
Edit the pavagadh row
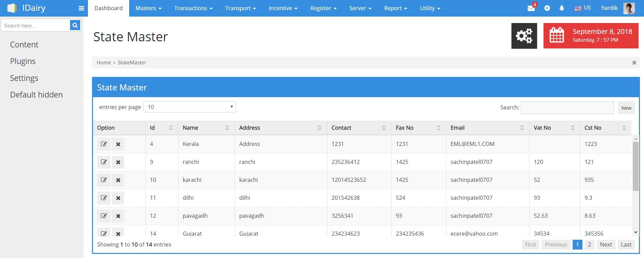pyautogui.click(x=104, y=216)
